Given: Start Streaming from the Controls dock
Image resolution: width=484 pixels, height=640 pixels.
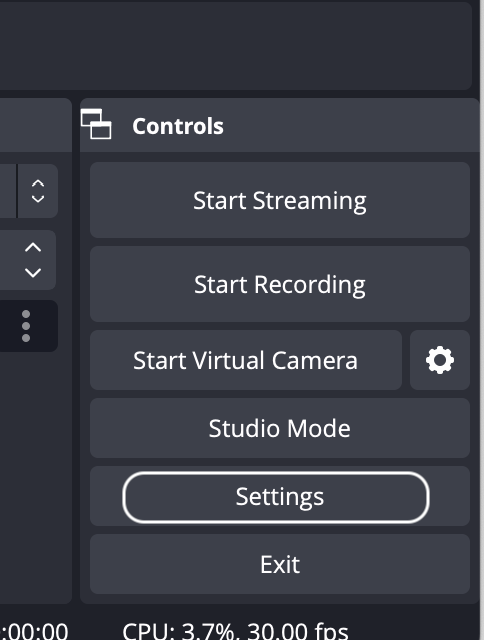Looking at the screenshot, I should (x=280, y=200).
